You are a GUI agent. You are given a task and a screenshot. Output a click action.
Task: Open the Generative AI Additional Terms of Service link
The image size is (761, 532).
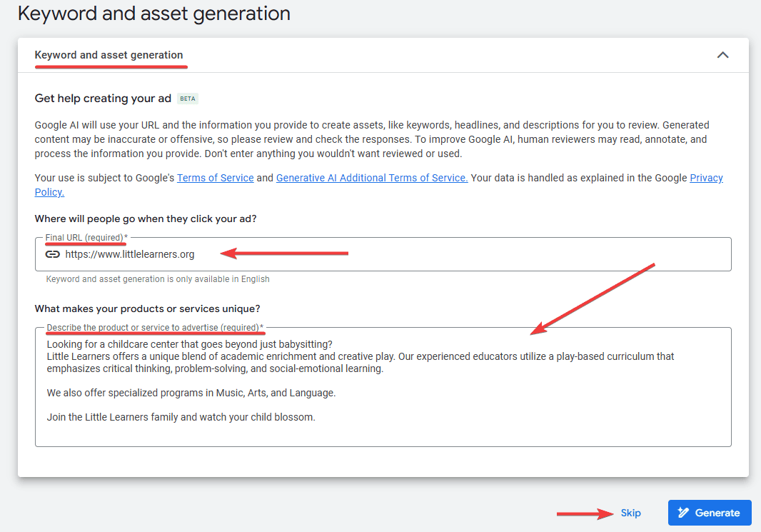[371, 177]
